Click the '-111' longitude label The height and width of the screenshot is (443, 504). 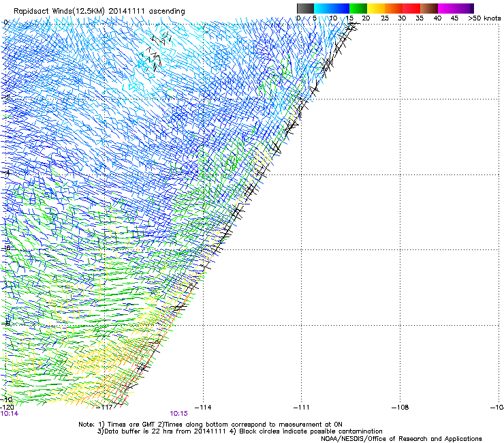(x=302, y=408)
